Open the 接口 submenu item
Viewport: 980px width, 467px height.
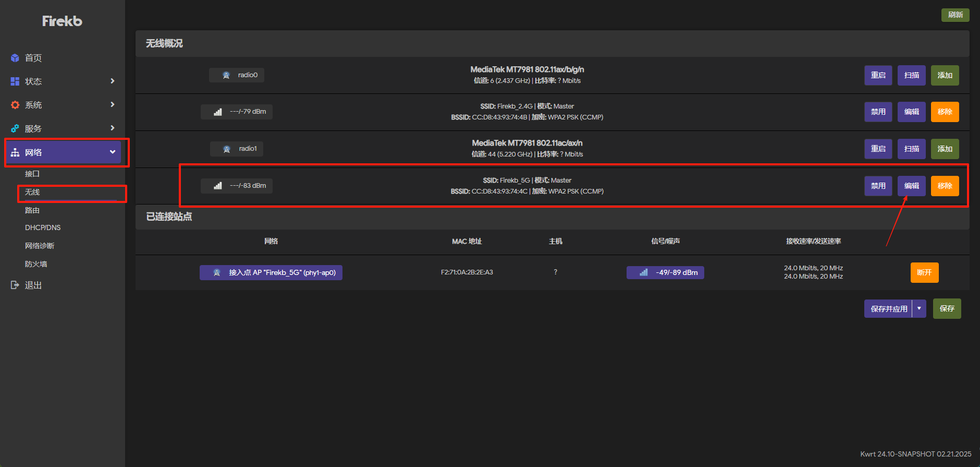[32, 174]
